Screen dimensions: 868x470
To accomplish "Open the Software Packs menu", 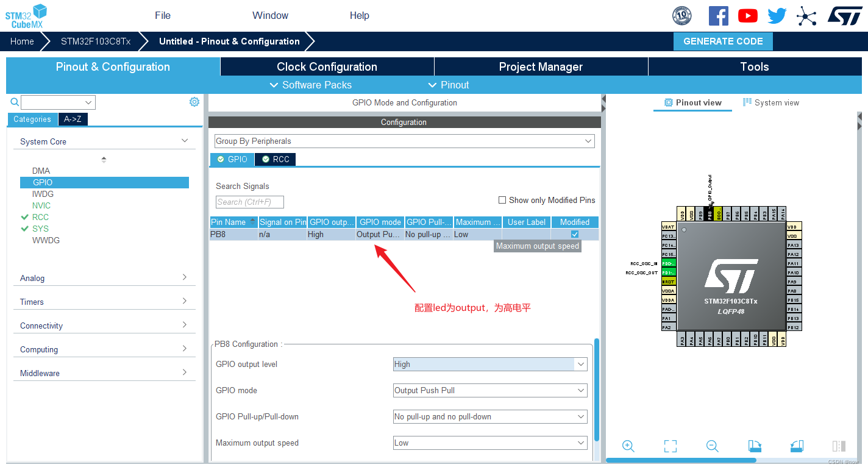I will click(310, 85).
